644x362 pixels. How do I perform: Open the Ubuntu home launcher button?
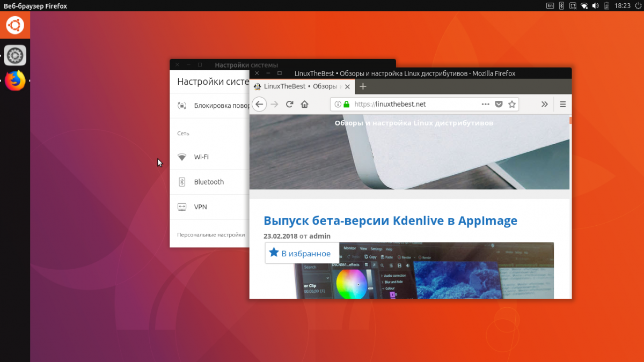[x=15, y=25]
